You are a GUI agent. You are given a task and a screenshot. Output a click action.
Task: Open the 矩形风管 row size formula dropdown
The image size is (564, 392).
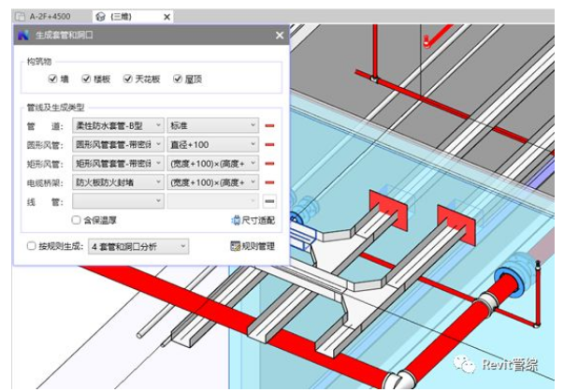click(212, 164)
